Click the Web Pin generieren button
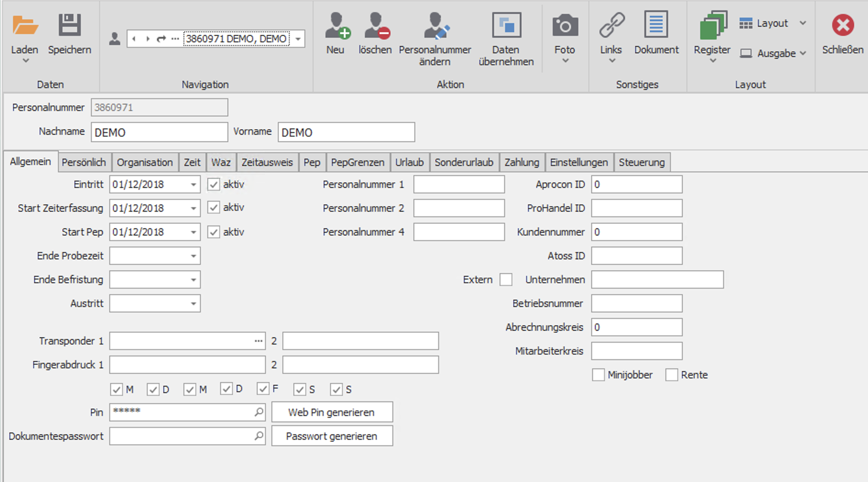Image resolution: width=868 pixels, height=482 pixels. [332, 412]
